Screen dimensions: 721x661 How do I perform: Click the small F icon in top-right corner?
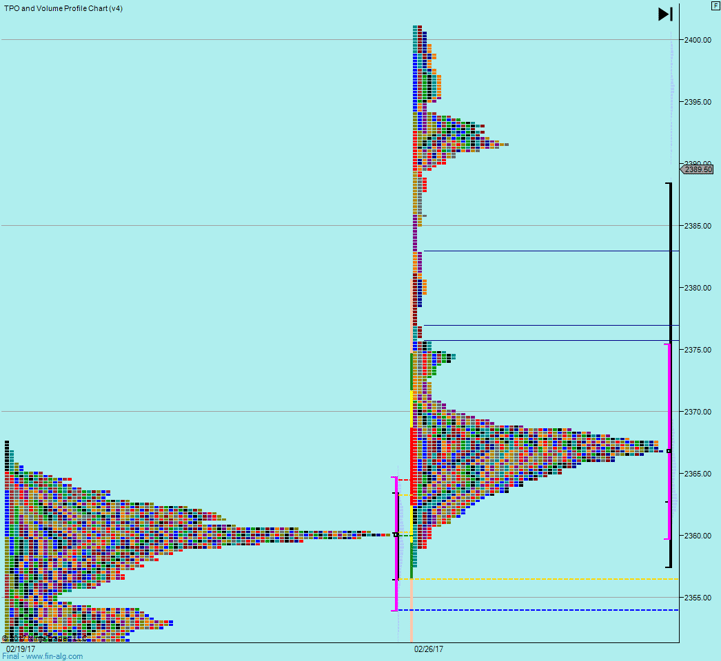[x=714, y=6]
